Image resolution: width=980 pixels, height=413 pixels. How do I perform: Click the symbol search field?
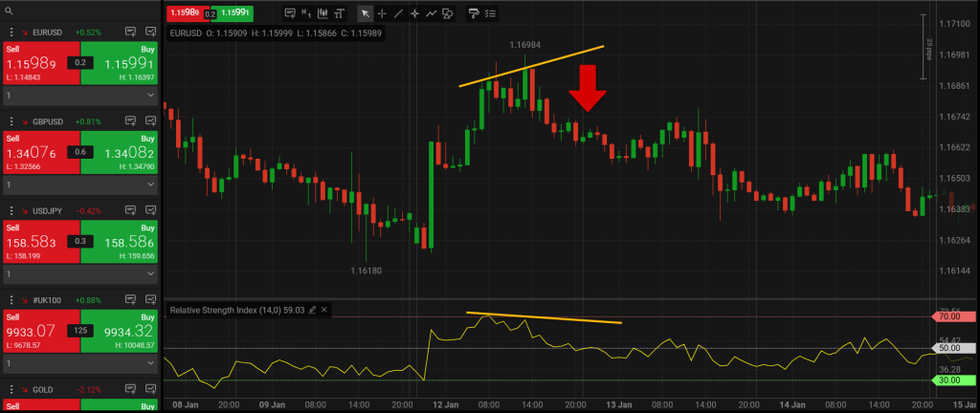point(79,9)
